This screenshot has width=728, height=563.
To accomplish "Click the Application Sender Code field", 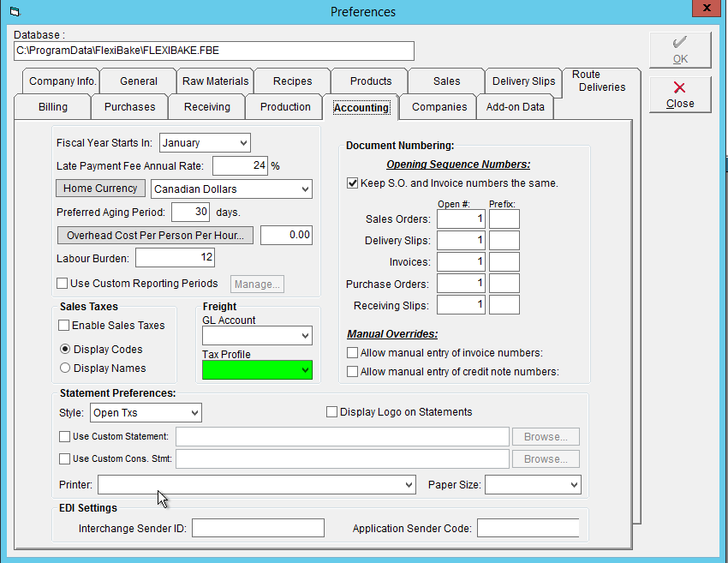I will (528, 528).
